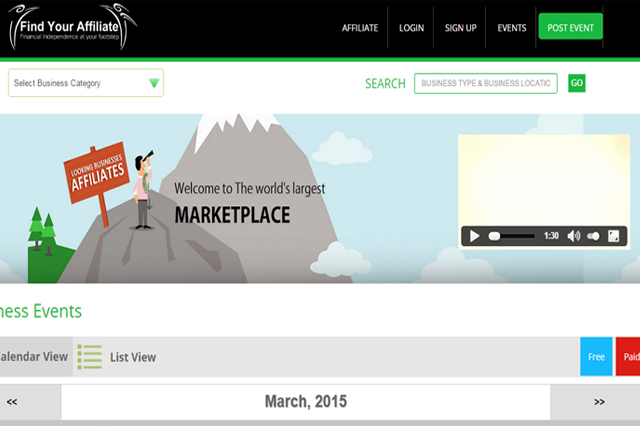Click the business type search field
The image size is (640, 426).
[x=485, y=84]
